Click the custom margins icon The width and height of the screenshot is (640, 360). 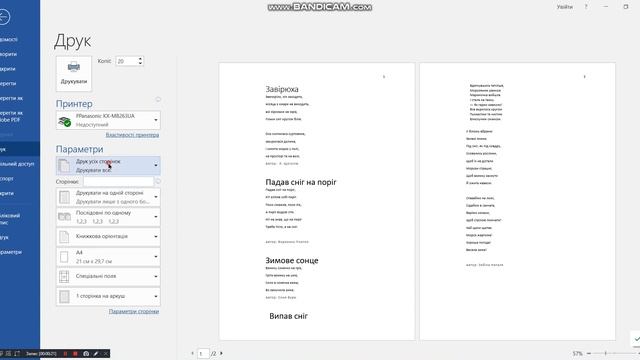(x=64, y=276)
